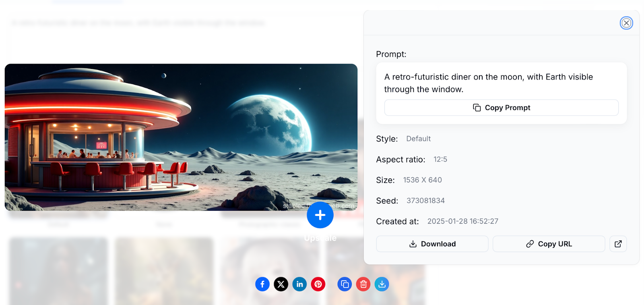This screenshot has width=644, height=305.
Task: Click the light-blue download icon
Action: (x=382, y=284)
